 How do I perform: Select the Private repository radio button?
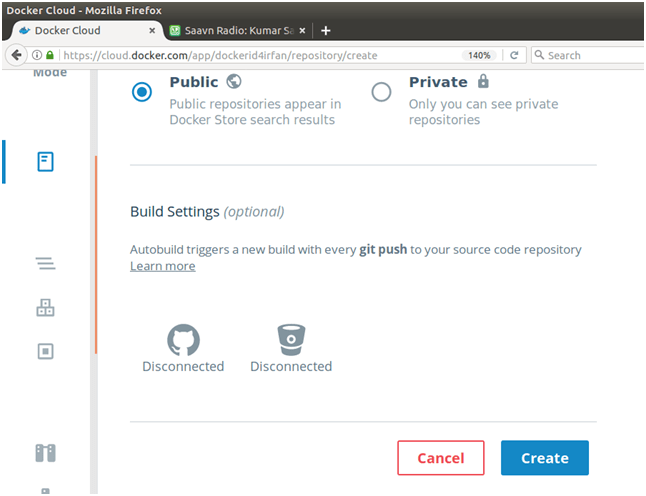click(x=381, y=92)
